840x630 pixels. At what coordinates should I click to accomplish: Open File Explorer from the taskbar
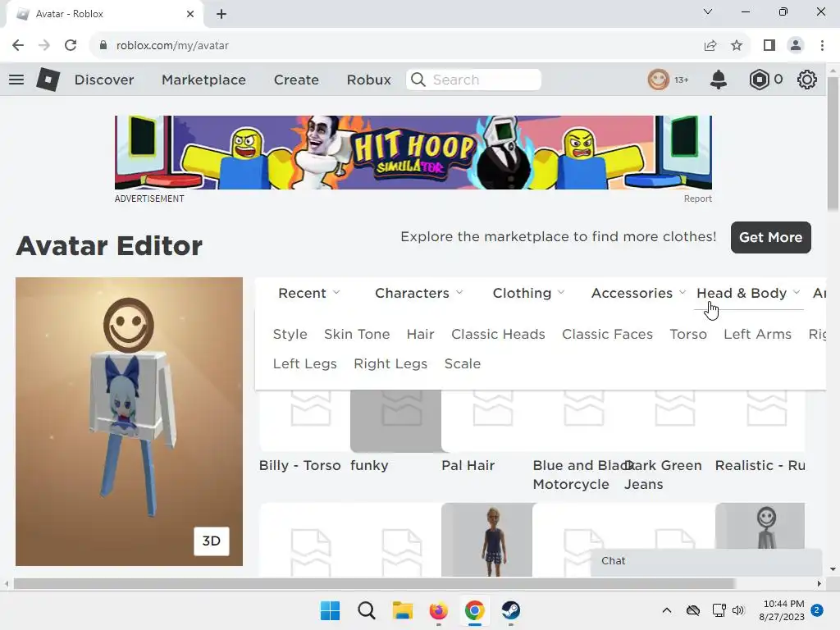point(402,610)
